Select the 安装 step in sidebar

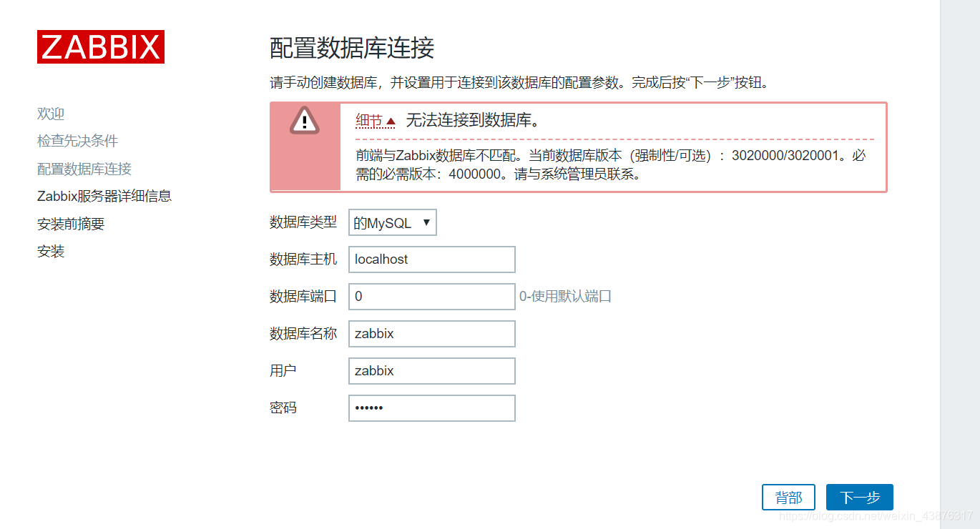click(x=50, y=251)
